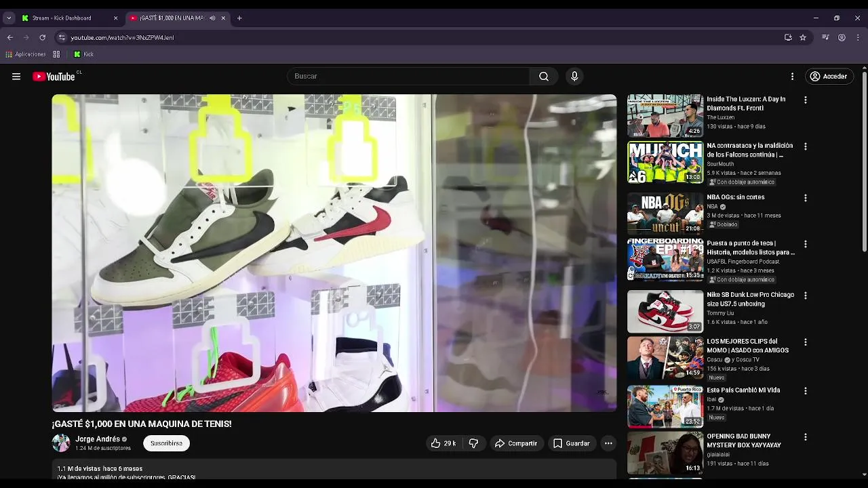Share the video via Compartir
868x488 pixels.
(x=516, y=443)
